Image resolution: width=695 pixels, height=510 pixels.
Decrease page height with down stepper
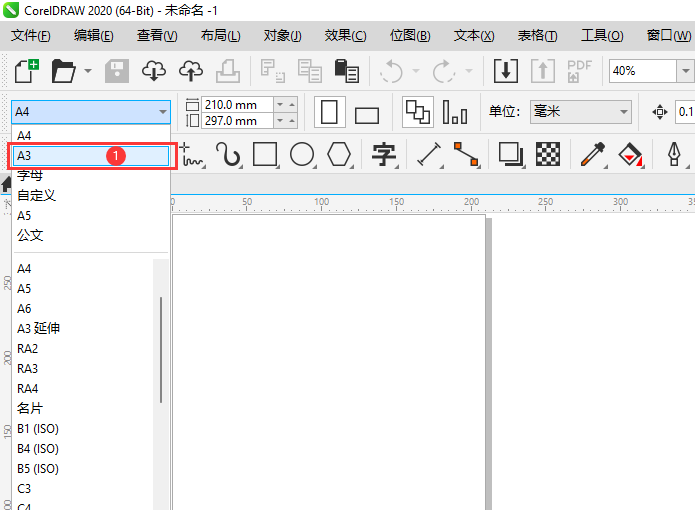pyautogui.click(x=280, y=121)
